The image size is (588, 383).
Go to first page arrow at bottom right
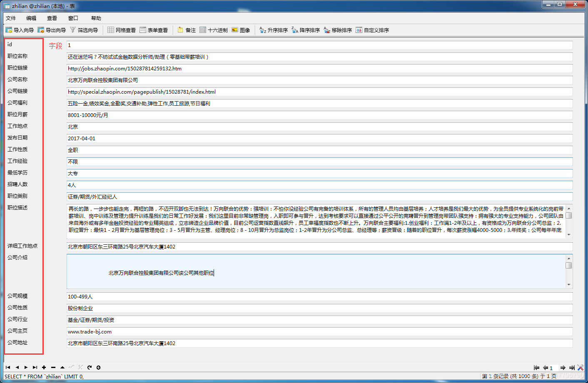(x=536, y=368)
